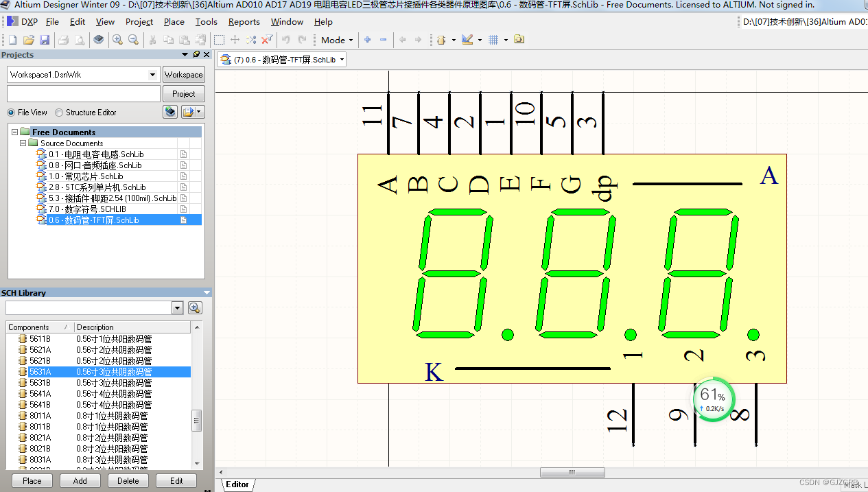
Task: Select component 5641A in the components list
Action: click(x=41, y=394)
